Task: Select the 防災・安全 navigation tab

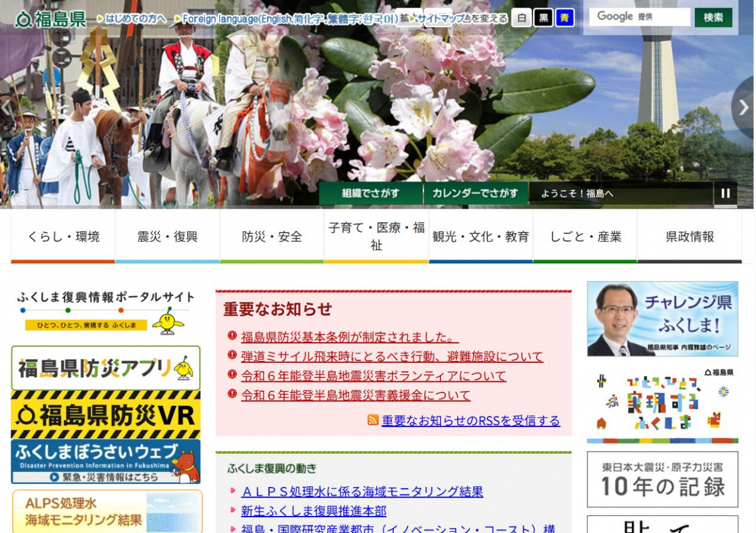Action: [271, 236]
